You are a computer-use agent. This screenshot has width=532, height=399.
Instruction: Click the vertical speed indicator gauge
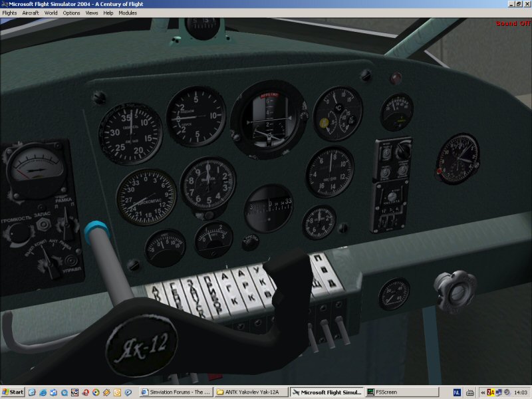click(x=196, y=116)
